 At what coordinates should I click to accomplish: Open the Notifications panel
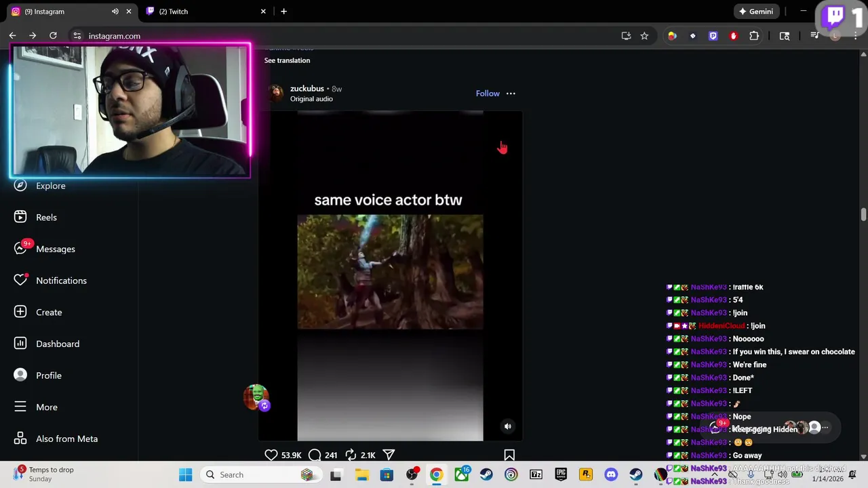(x=50, y=281)
